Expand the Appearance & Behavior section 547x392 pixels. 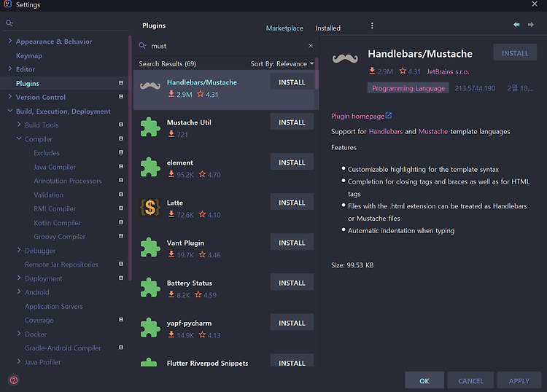[x=9, y=41]
